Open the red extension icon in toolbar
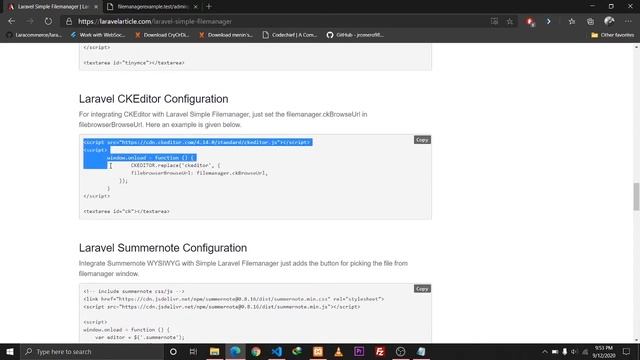 530,22
